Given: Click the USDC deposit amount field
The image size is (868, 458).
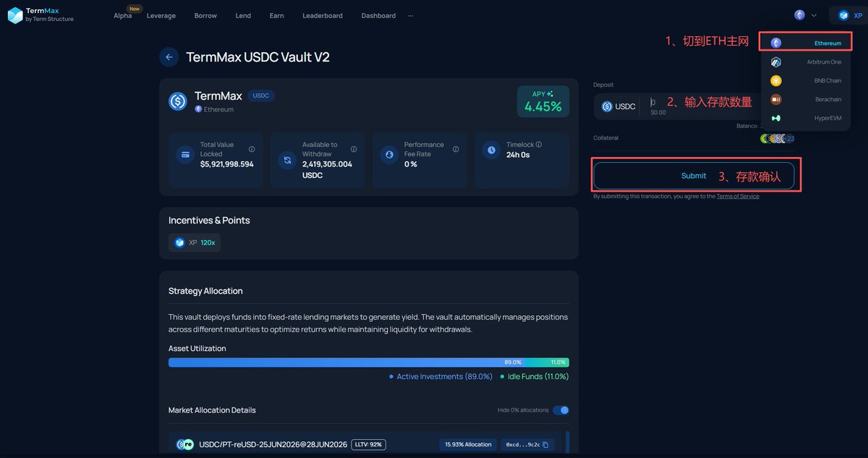Looking at the screenshot, I should click(687, 106).
